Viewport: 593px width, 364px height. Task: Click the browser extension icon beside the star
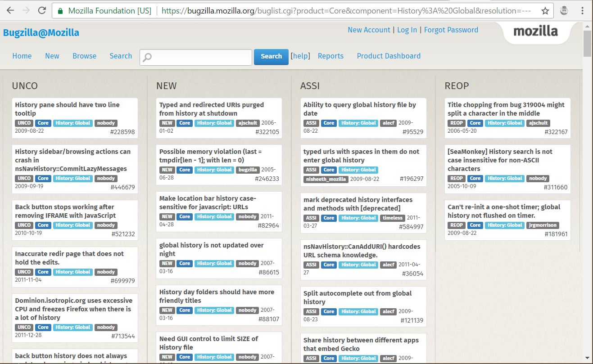[564, 11]
